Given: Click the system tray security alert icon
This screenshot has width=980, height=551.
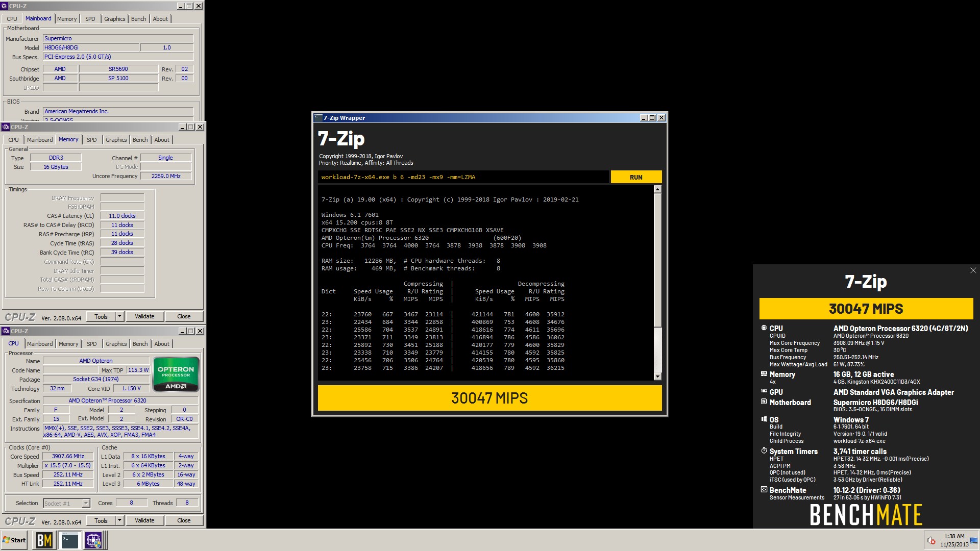Looking at the screenshot, I should 931,541.
